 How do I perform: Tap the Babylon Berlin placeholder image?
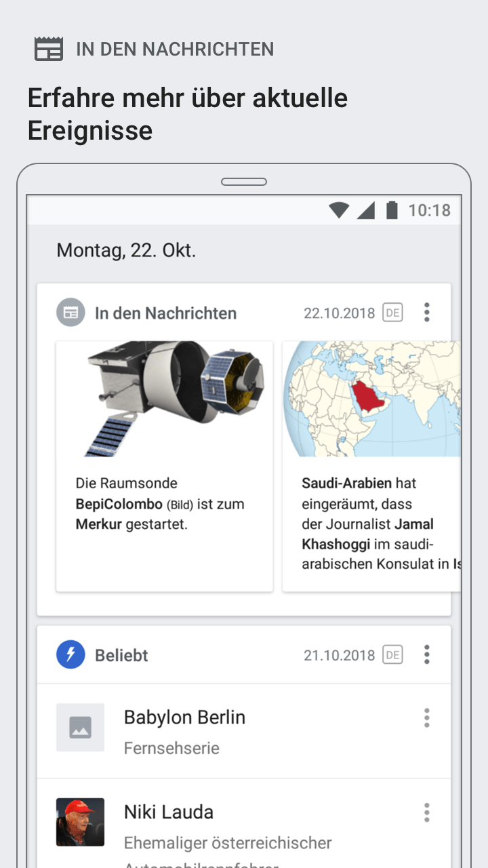80,728
